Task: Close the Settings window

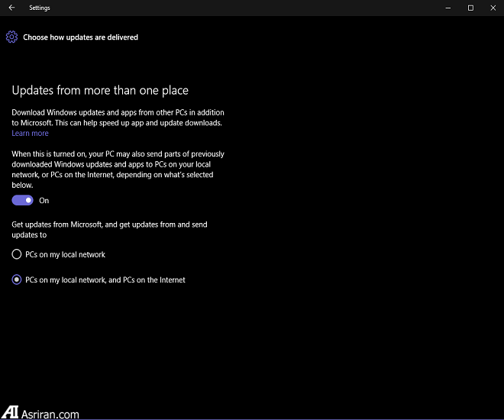Action: click(x=491, y=8)
